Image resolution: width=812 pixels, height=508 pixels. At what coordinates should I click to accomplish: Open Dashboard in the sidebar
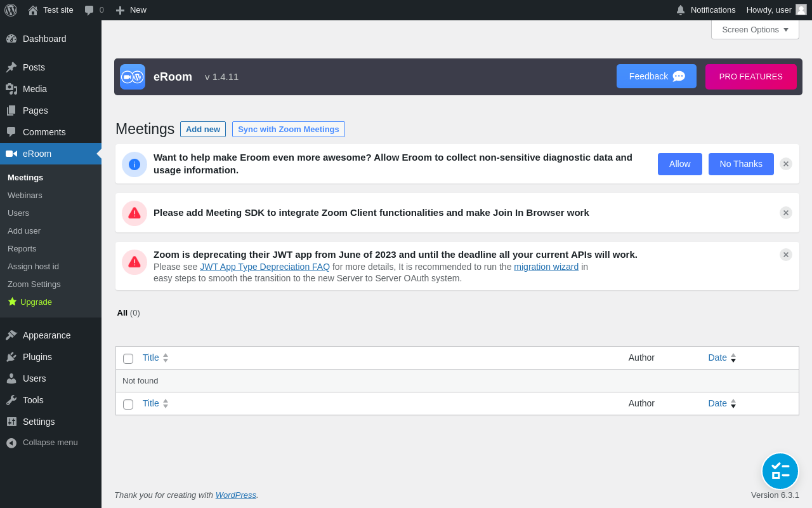[51, 39]
